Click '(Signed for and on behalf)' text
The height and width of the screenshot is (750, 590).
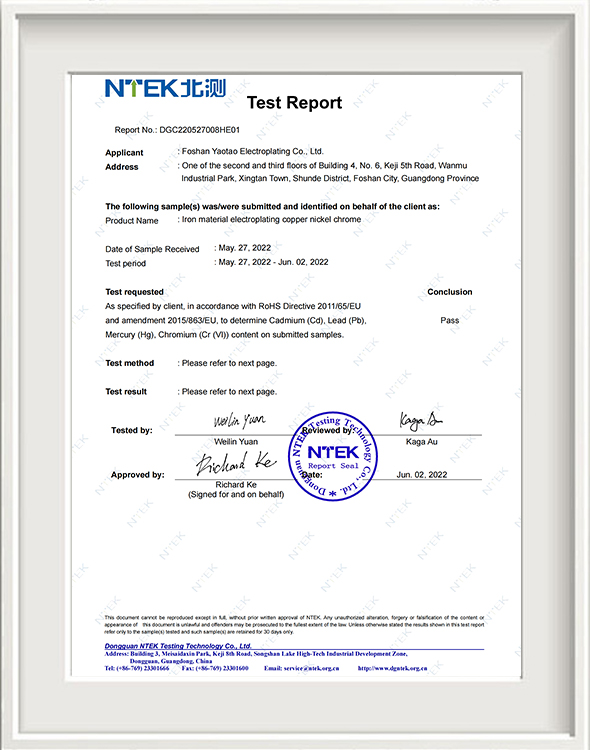[236, 494]
